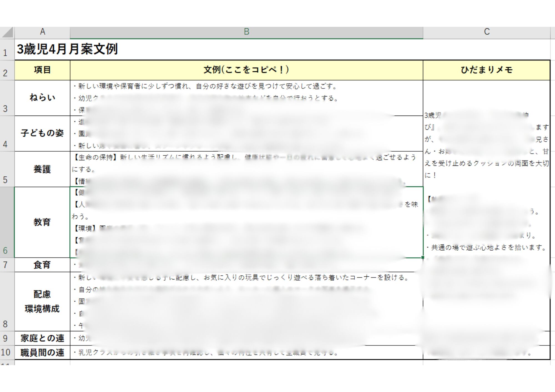The image size is (555, 392).
Task: Select column C header
Action: 486,32
